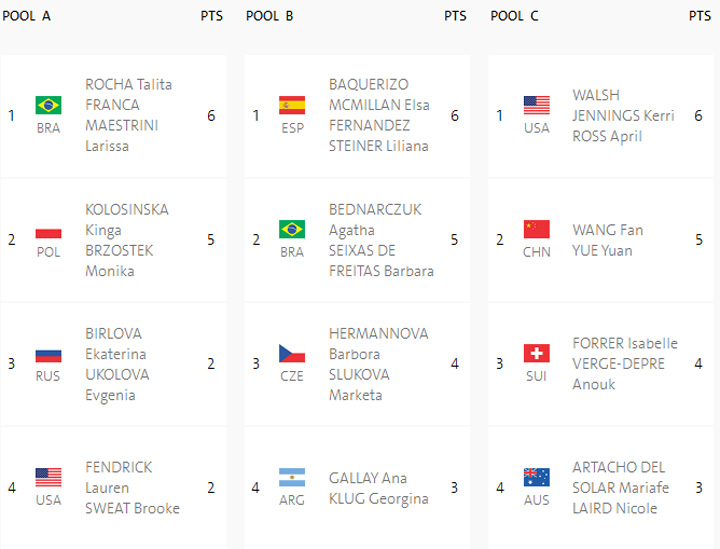
Task: Click the Australia flag icon
Action: [537, 478]
